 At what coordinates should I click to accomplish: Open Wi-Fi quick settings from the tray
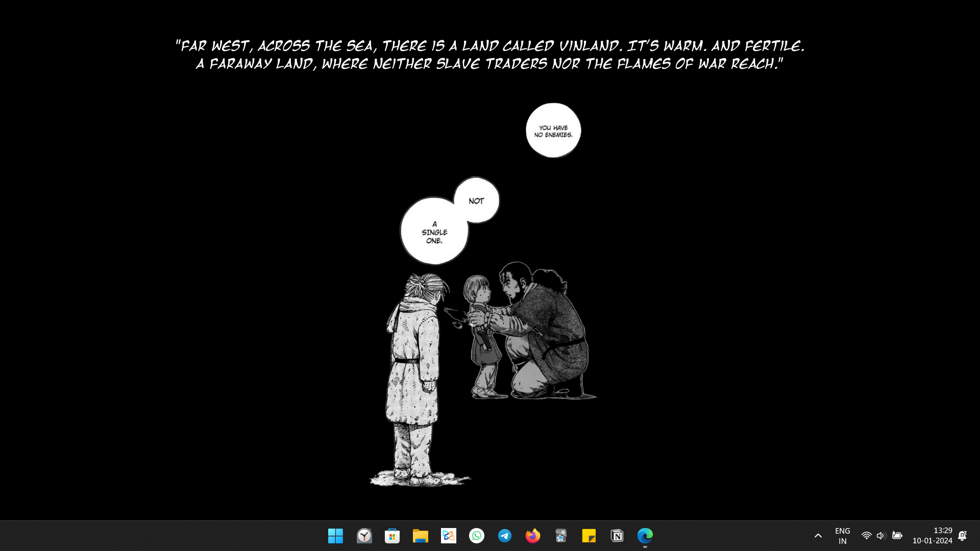(867, 536)
